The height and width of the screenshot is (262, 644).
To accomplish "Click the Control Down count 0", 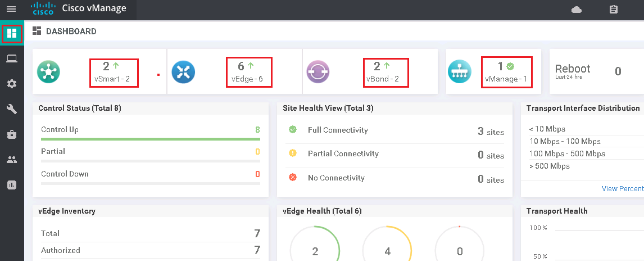I will pos(257,174).
